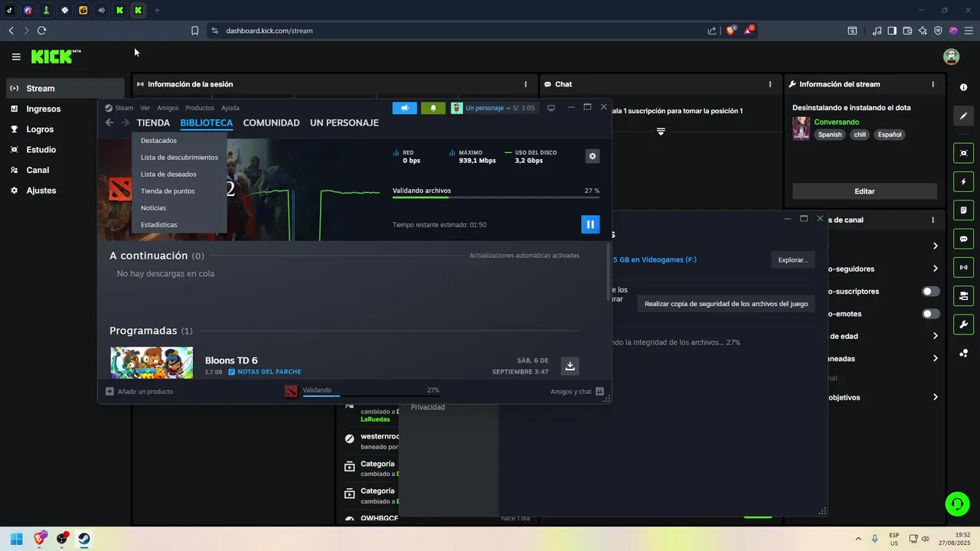Switch to Steam TIENDA tab

[153, 122]
